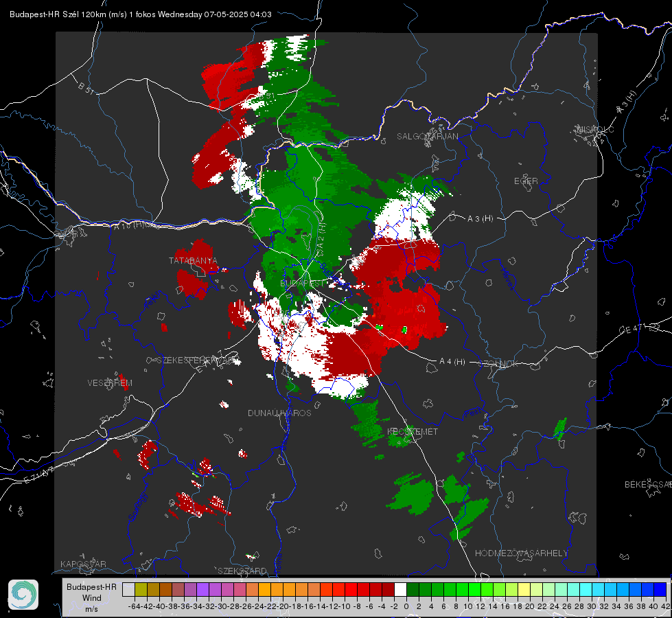The image size is (672, 618).
Task: Click the HÓDMEZŐVÁSÁRHELY city label
Action: (521, 553)
